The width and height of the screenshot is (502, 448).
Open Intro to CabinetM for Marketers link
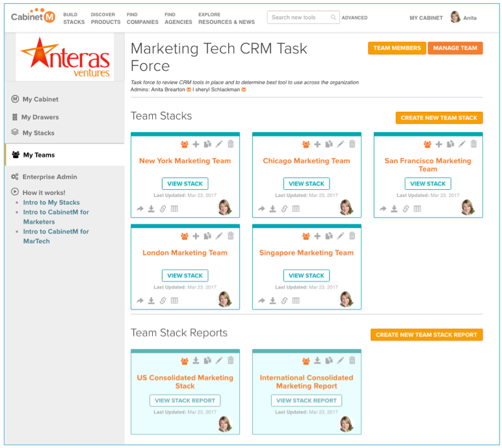tap(56, 217)
